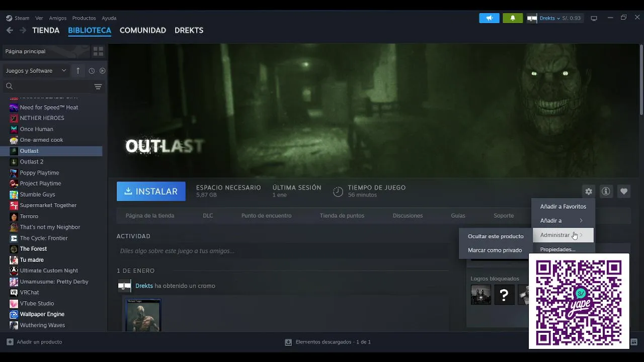Go forward with the right arrow
The width and height of the screenshot is (644, 362).
[x=23, y=30]
